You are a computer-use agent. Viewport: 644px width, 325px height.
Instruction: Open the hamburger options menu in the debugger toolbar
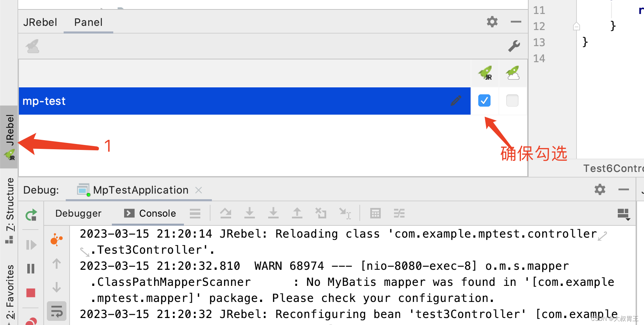(195, 213)
